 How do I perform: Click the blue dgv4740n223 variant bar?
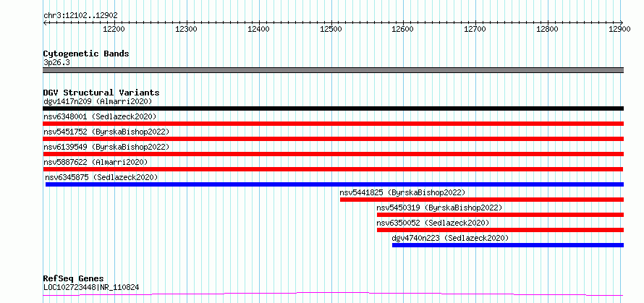pyautogui.click(x=508, y=245)
